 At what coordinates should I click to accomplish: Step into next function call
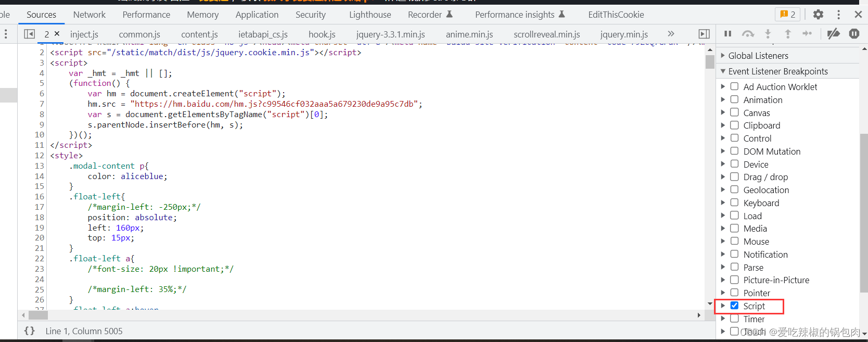click(768, 34)
